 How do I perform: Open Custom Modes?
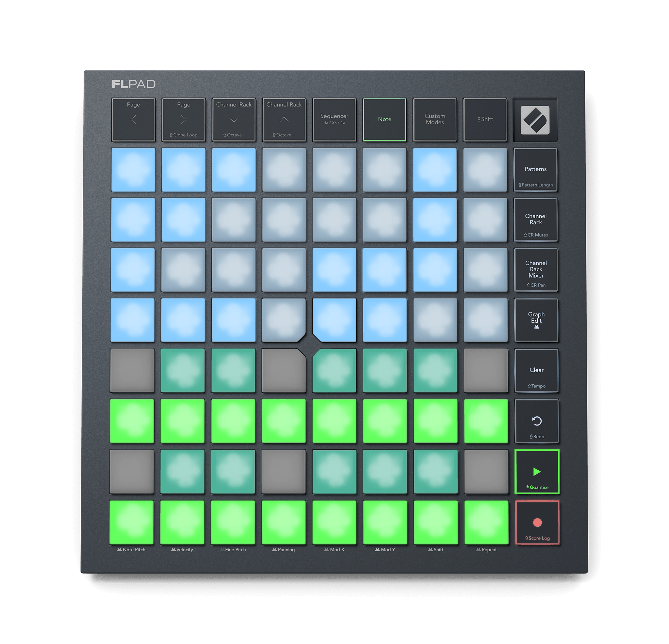[434, 120]
